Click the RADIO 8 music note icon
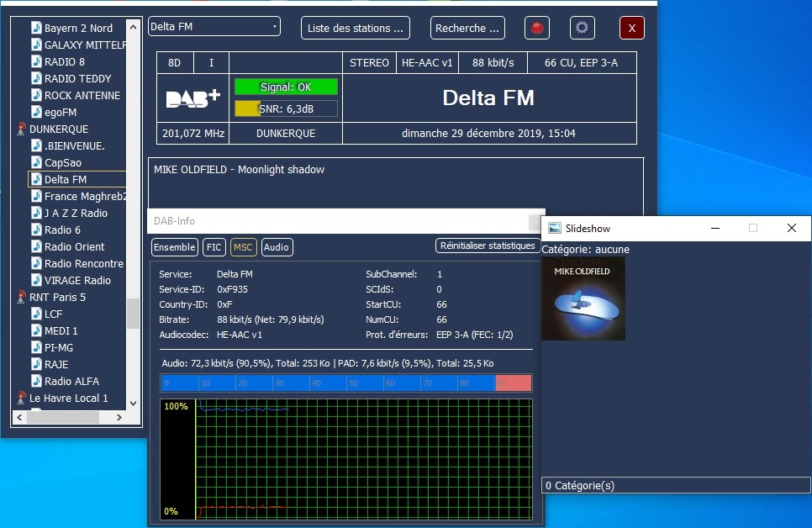 36,61
